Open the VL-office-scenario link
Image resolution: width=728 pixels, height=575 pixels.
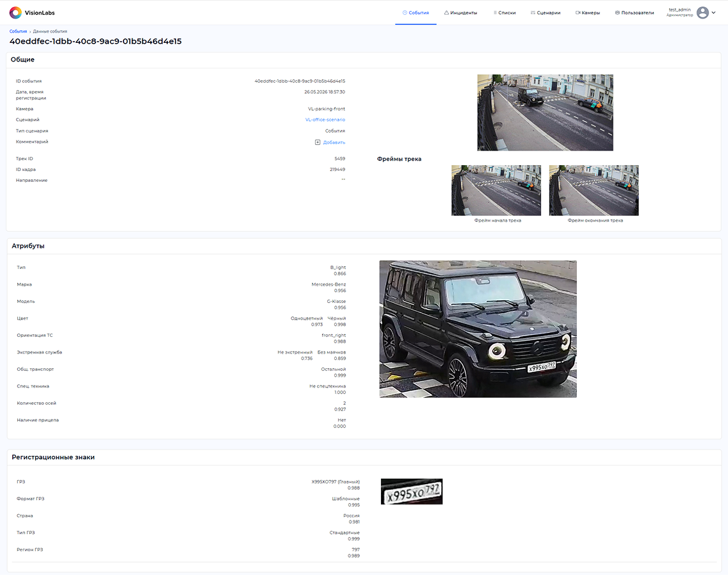tap(325, 120)
